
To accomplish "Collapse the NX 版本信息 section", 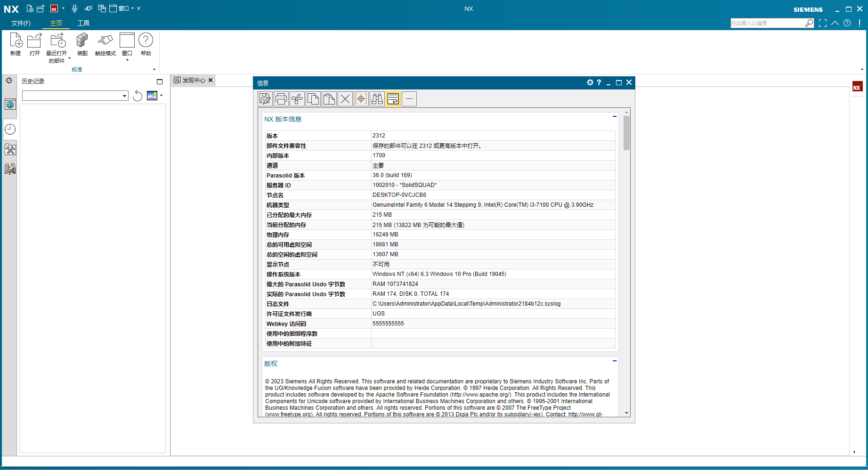I will (614, 116).
